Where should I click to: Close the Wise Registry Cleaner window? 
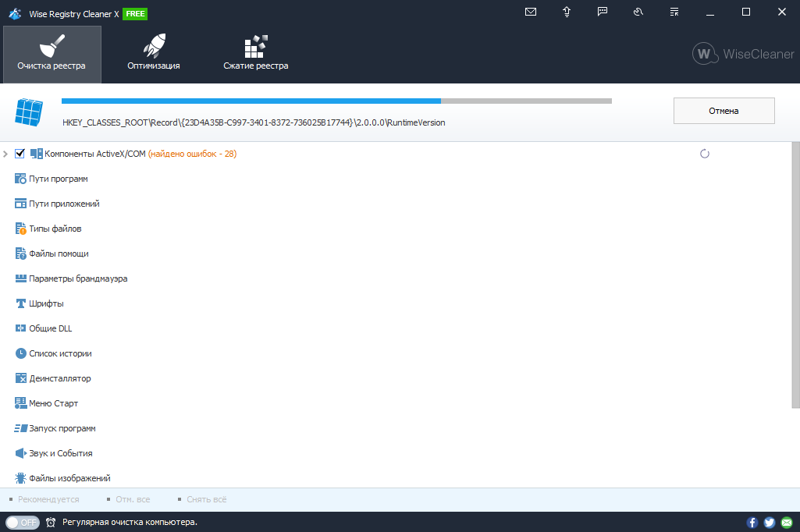[781, 12]
